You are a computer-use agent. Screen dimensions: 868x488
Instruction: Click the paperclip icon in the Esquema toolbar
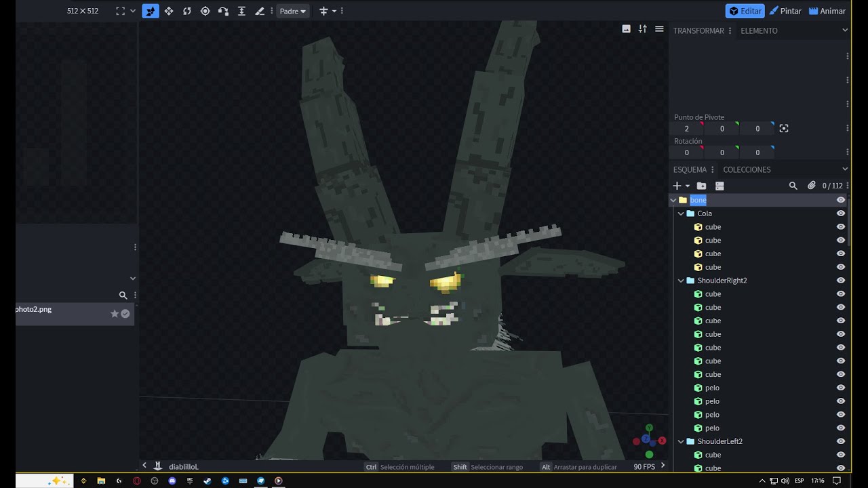tap(812, 186)
